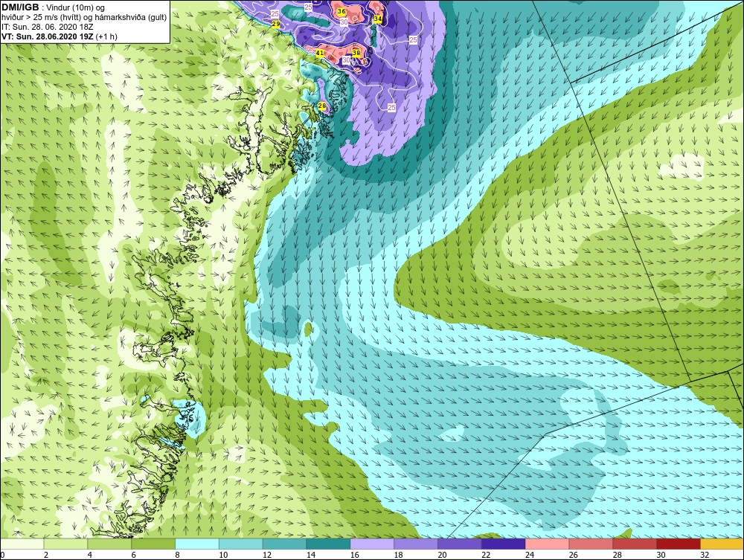The image size is (744, 560).
Task: Click the legend scale number 32
Action: pyautogui.click(x=704, y=555)
